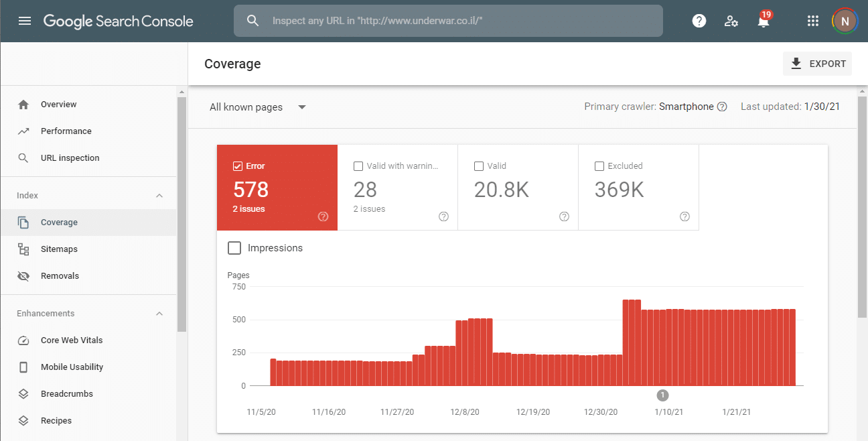The image size is (868, 441).
Task: Open the hamburger main menu
Action: (25, 21)
